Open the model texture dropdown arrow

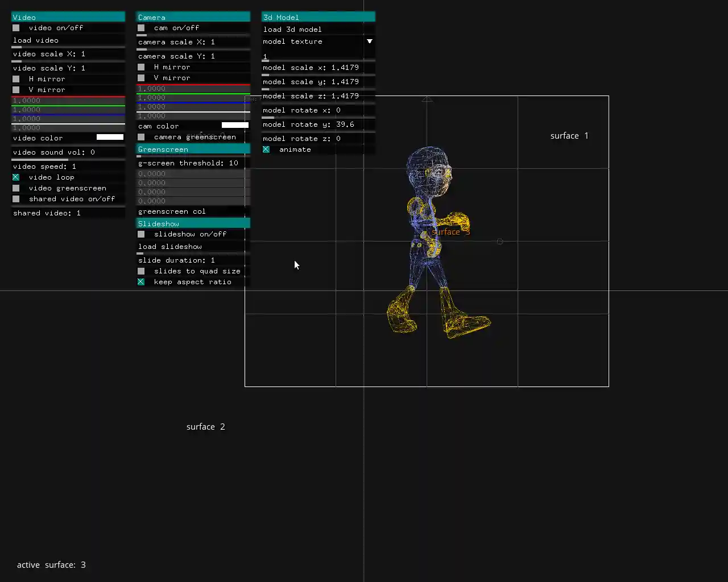(369, 41)
